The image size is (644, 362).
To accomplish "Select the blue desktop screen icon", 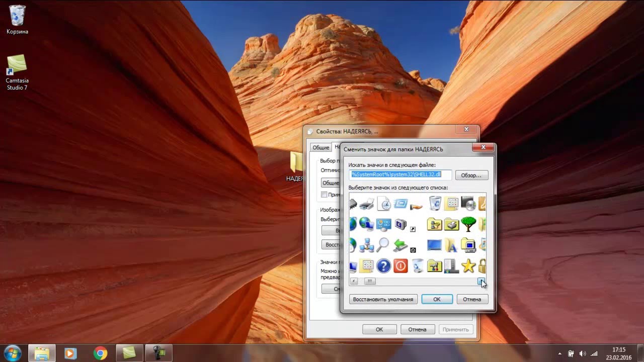I will 434,245.
